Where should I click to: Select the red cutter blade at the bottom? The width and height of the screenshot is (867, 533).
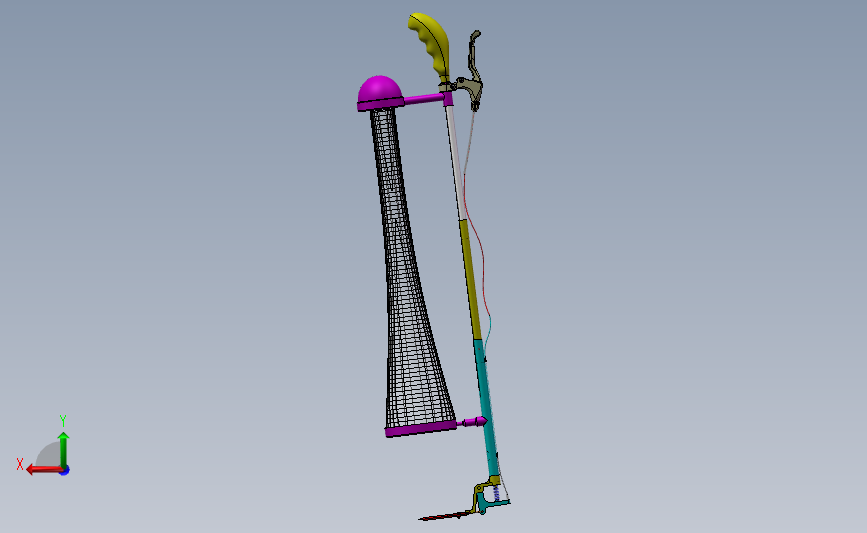pyautogui.click(x=447, y=516)
